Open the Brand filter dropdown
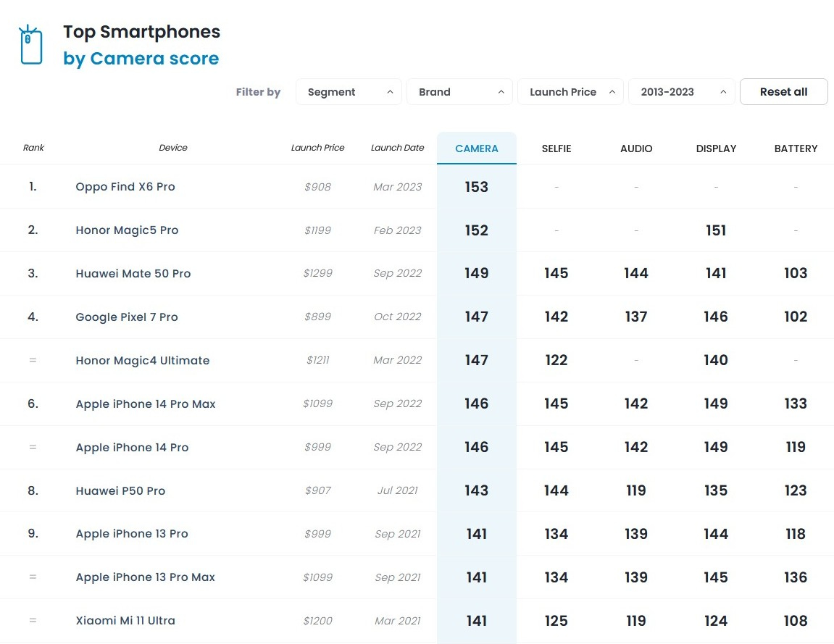Image resolution: width=834 pixels, height=644 pixels. point(459,92)
